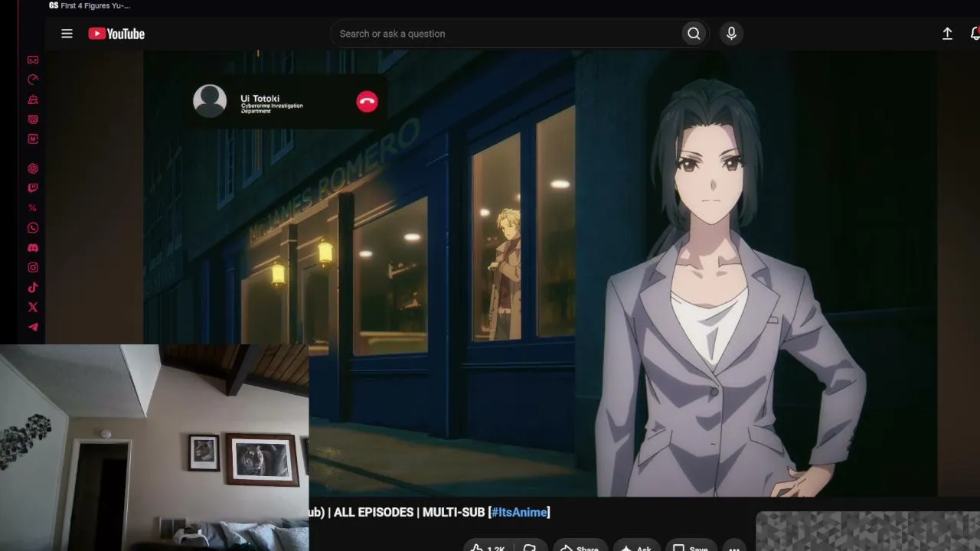Open TikTok from the sidebar
Viewport: 980px width, 551px height.
click(x=33, y=288)
